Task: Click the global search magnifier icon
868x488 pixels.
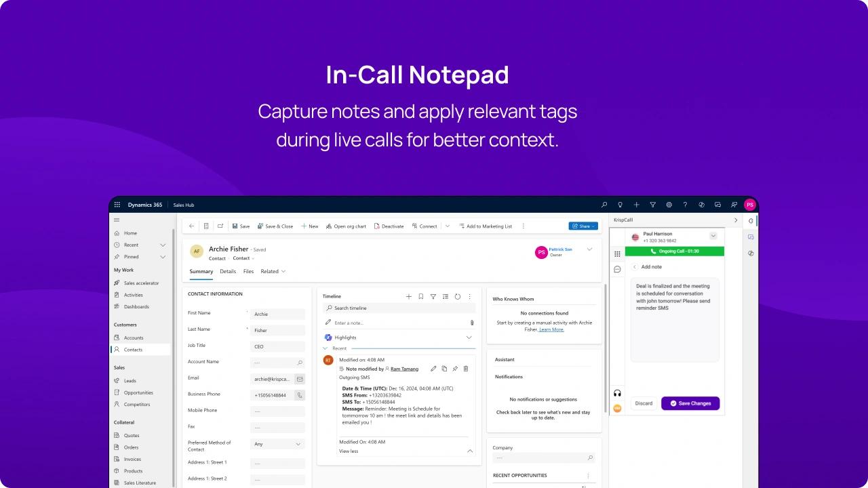Action: pos(604,205)
